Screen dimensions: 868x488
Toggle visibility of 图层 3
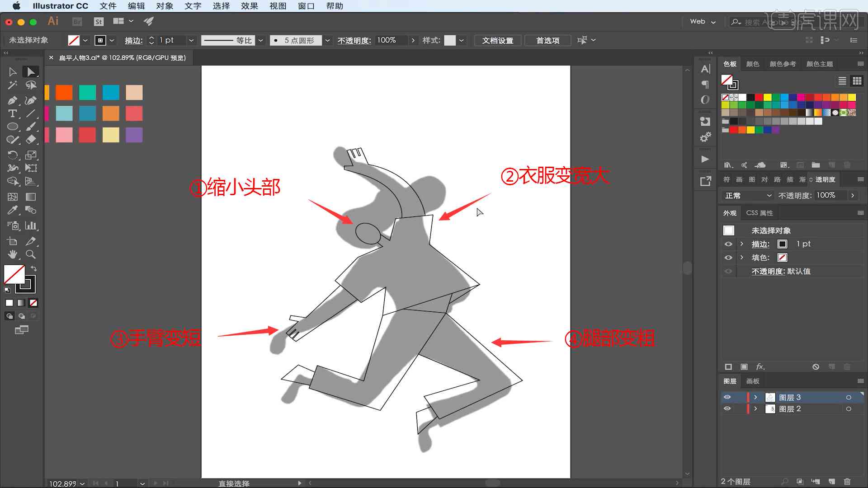(x=726, y=397)
